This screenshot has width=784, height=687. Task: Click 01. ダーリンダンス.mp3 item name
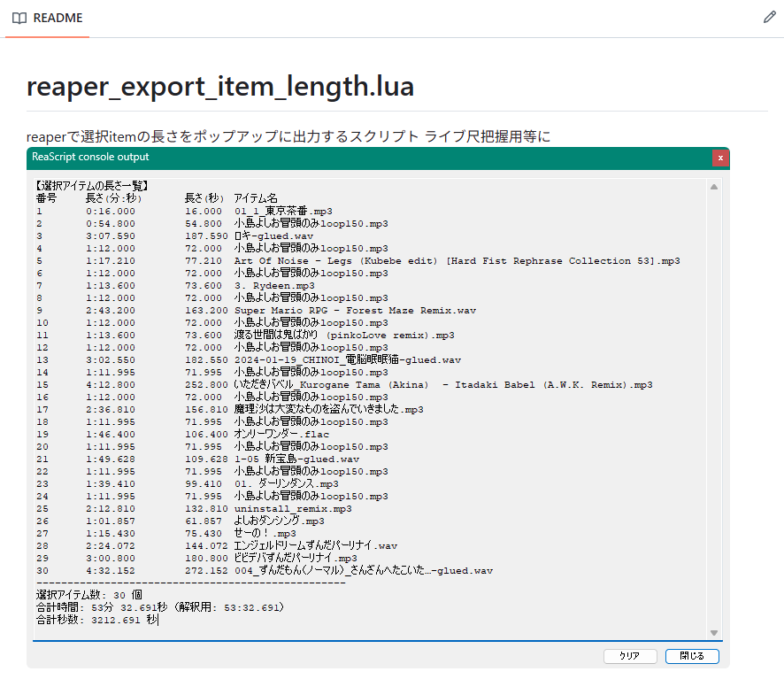coord(287,483)
